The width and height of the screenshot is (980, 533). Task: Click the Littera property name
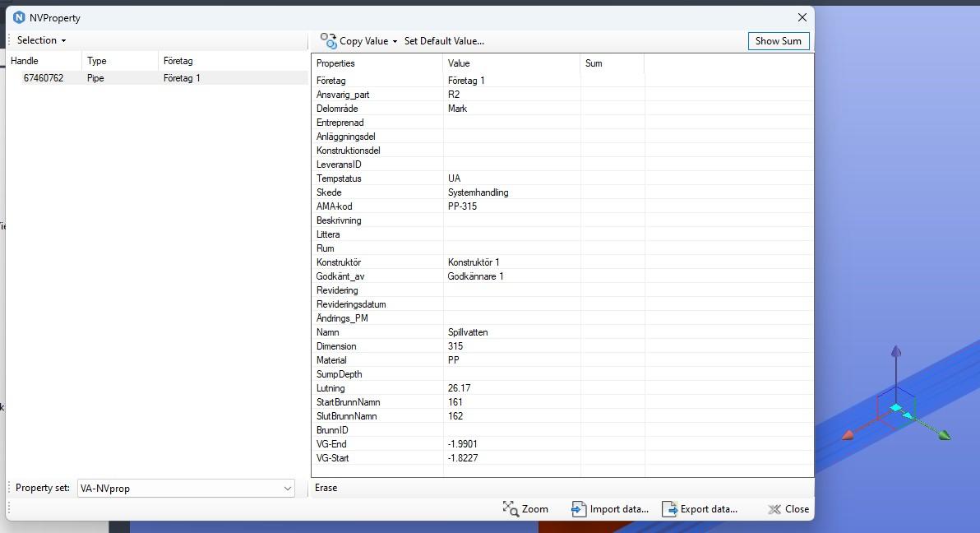point(328,234)
